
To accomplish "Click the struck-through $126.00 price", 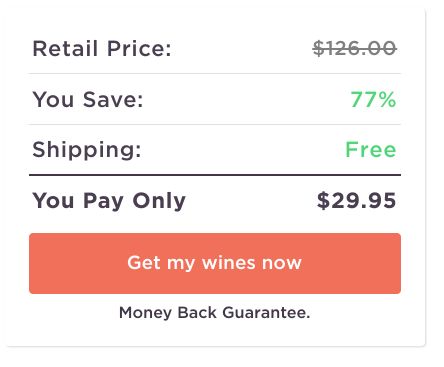I will pyautogui.click(x=354, y=49).
